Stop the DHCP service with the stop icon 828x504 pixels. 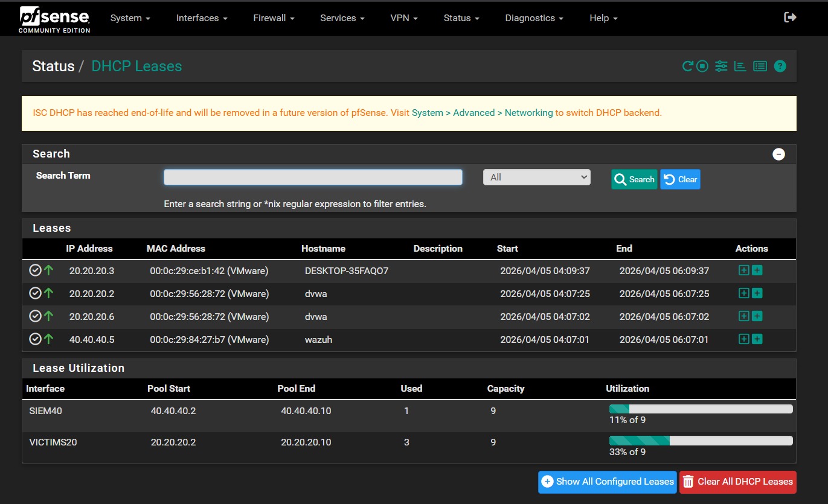tap(702, 66)
